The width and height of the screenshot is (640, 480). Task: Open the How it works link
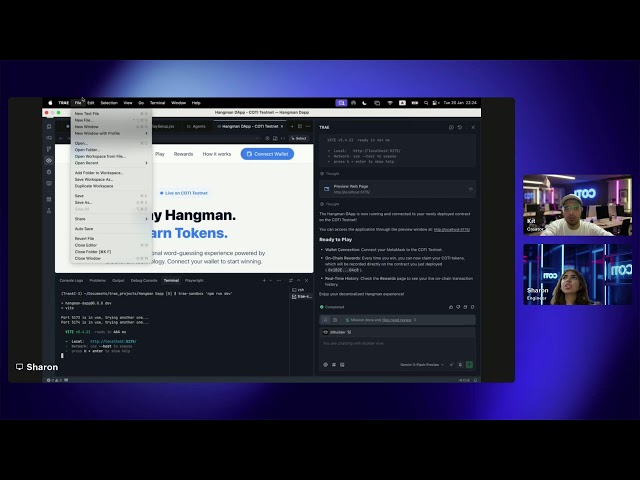point(217,154)
